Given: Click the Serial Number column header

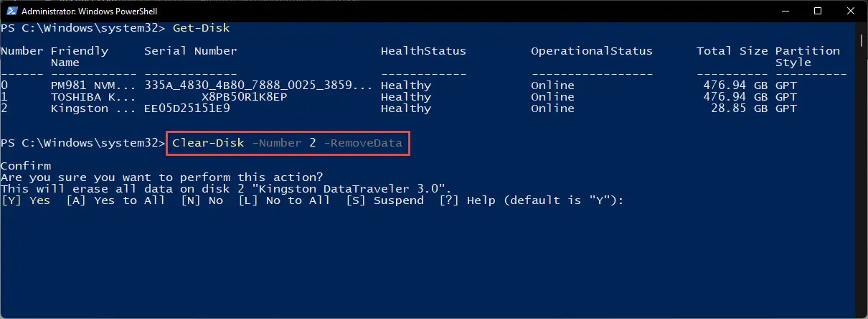Looking at the screenshot, I should pos(191,51).
